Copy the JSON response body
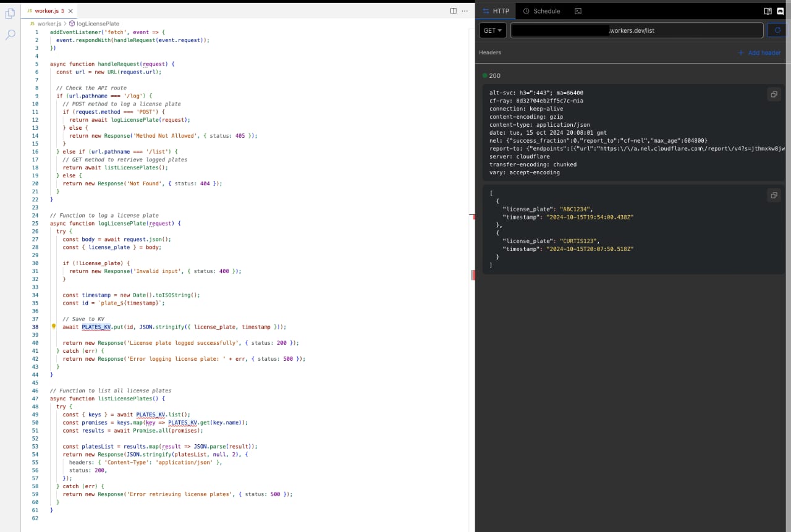The width and height of the screenshot is (791, 532). point(774,195)
